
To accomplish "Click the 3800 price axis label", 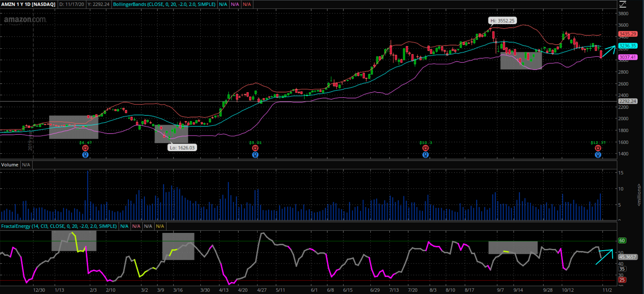I will [x=623, y=14].
